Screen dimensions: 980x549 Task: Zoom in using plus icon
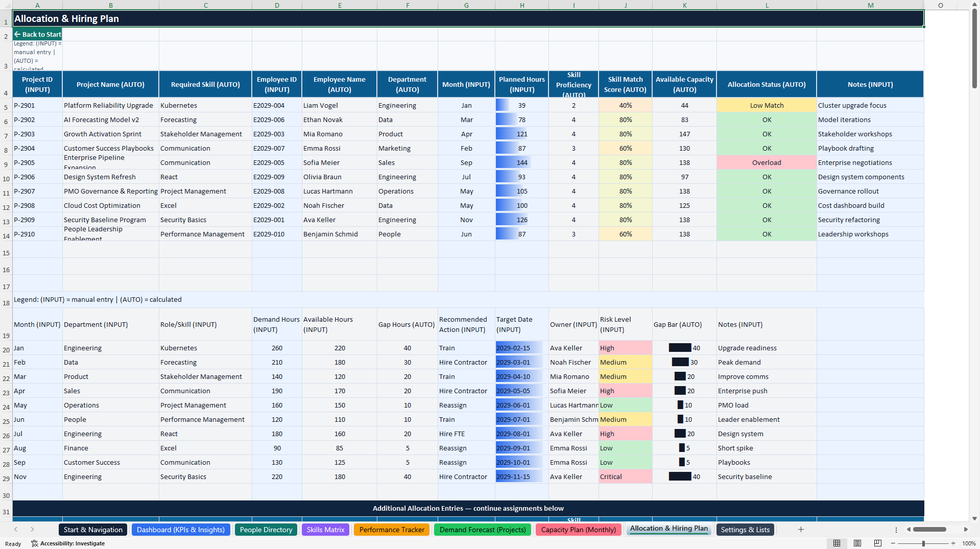[953, 543]
